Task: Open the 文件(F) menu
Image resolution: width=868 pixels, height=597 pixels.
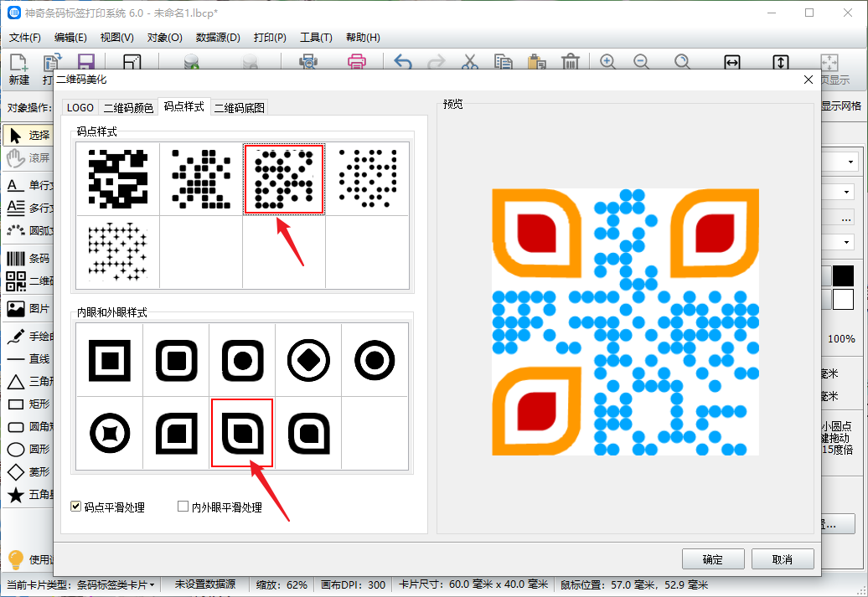Action: (x=25, y=38)
